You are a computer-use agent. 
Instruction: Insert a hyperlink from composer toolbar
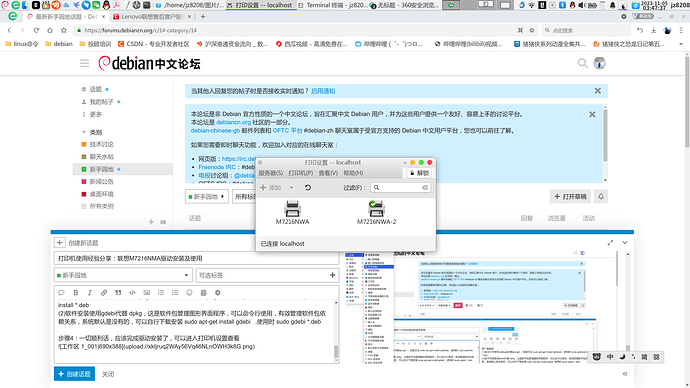[104, 293]
